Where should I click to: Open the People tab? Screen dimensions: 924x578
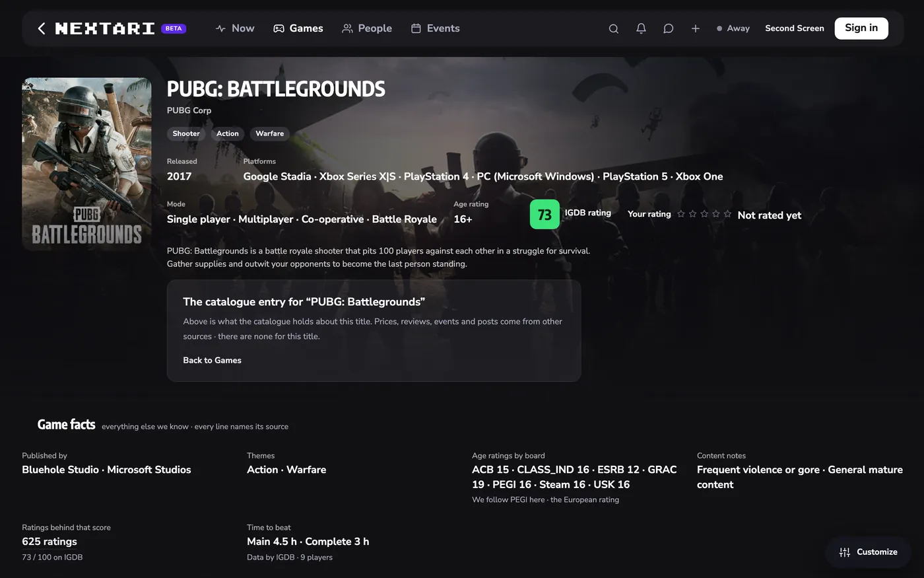click(x=367, y=28)
